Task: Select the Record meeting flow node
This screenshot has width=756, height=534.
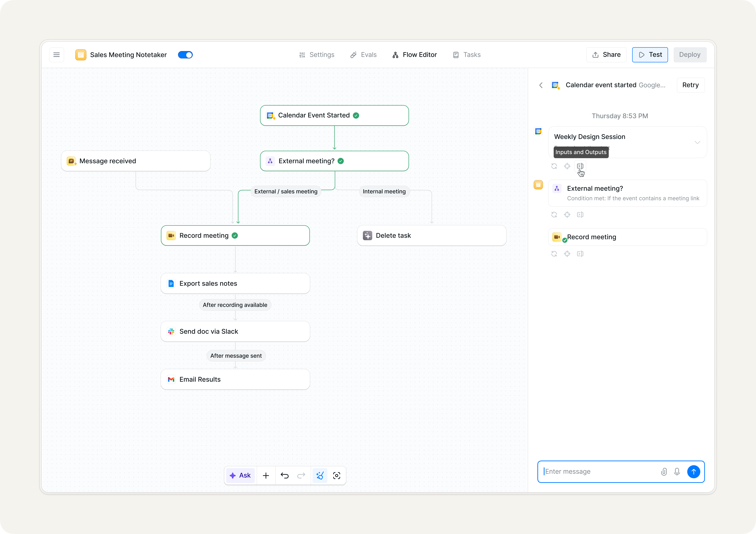Action: 235,236
